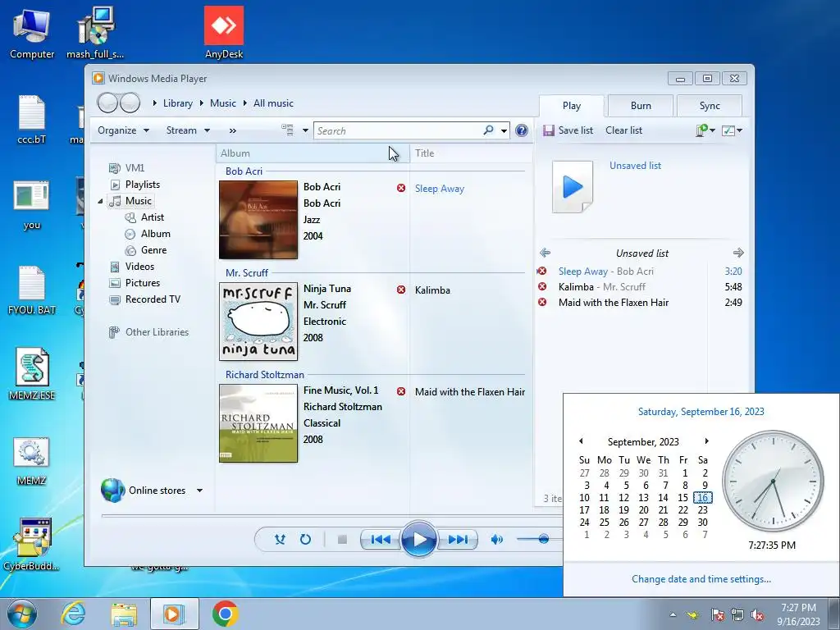Open the Stream menu
The image size is (840, 630).
coord(188,130)
